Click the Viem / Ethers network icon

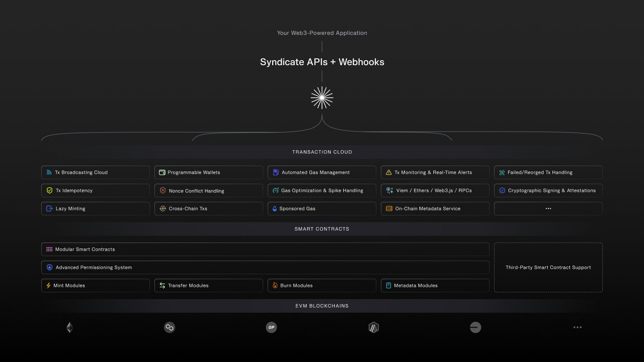point(389,191)
